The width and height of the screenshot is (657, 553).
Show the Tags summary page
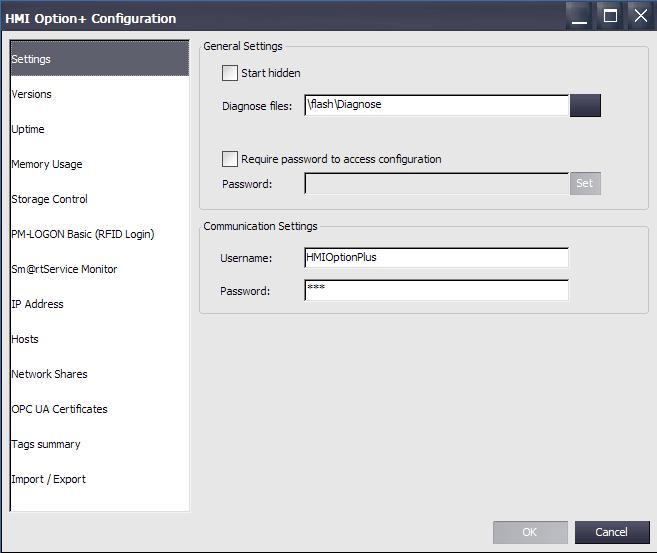[100, 444]
